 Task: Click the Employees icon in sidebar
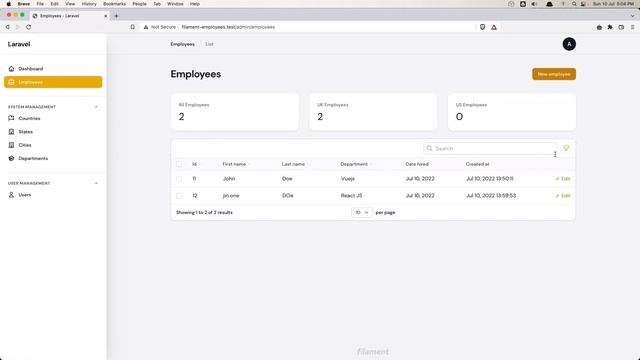tap(11, 82)
